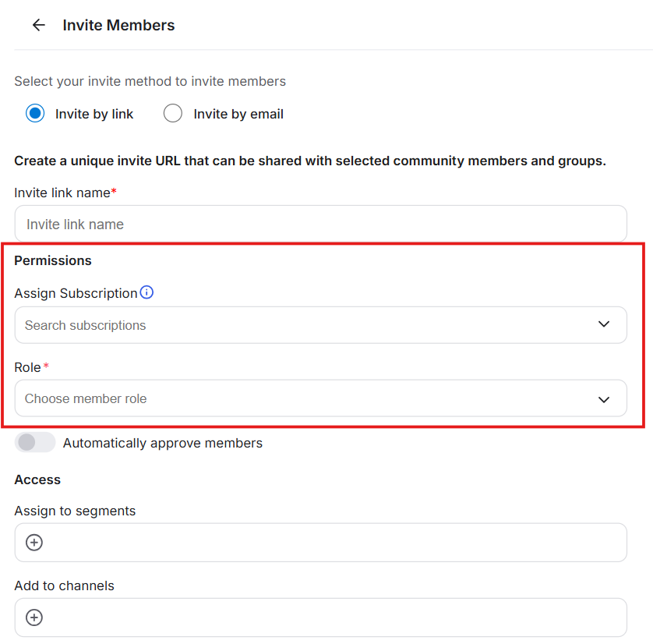Click the "Assign Subscription" label text
Image resolution: width=653 pixels, height=644 pixels.
pos(76,294)
